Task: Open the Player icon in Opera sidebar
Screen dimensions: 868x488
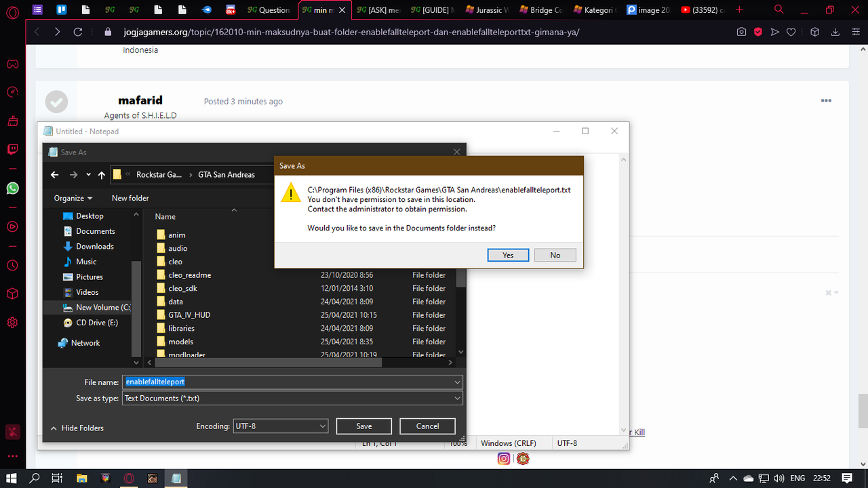Action: 12,226
